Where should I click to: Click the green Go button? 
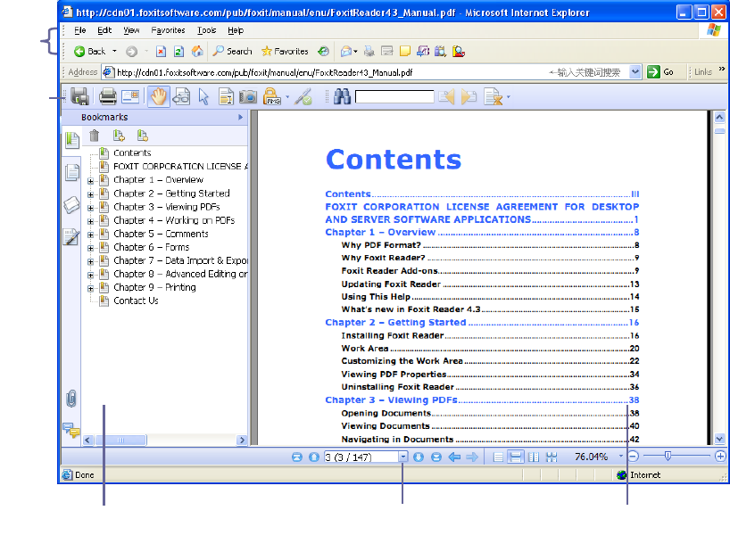coord(660,72)
